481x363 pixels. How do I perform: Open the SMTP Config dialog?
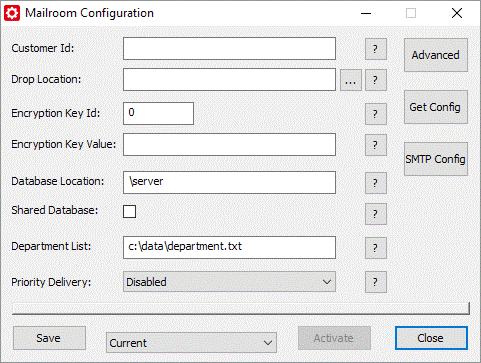436,159
